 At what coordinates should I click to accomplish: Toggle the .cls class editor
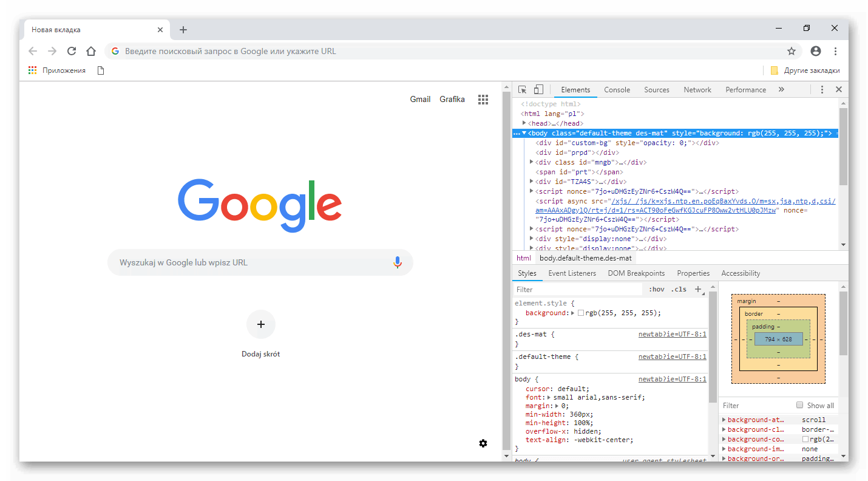[679, 290]
